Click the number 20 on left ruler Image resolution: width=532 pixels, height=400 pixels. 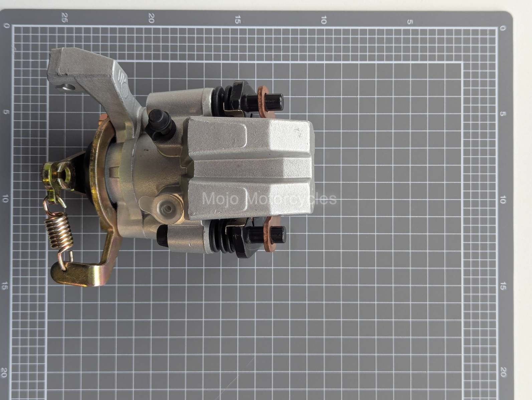click(x=5, y=372)
